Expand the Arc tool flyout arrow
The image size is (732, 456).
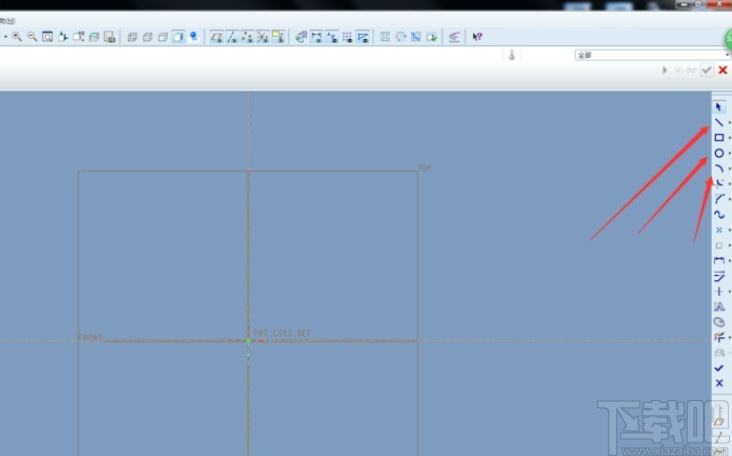click(729, 168)
